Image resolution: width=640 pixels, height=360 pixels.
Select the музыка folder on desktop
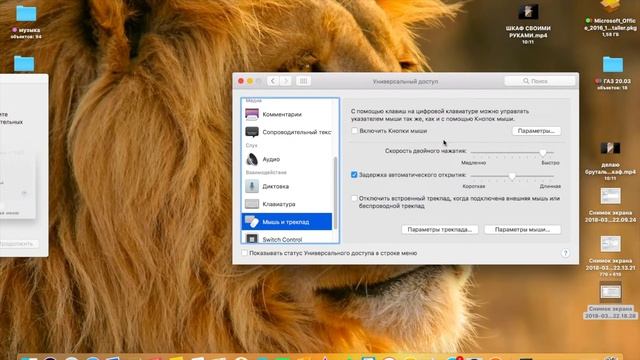pyautogui.click(x=26, y=21)
